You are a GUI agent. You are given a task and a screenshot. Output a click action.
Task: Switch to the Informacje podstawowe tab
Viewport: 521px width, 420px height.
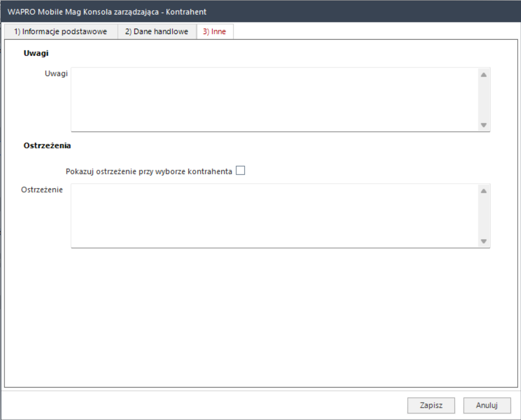click(61, 32)
